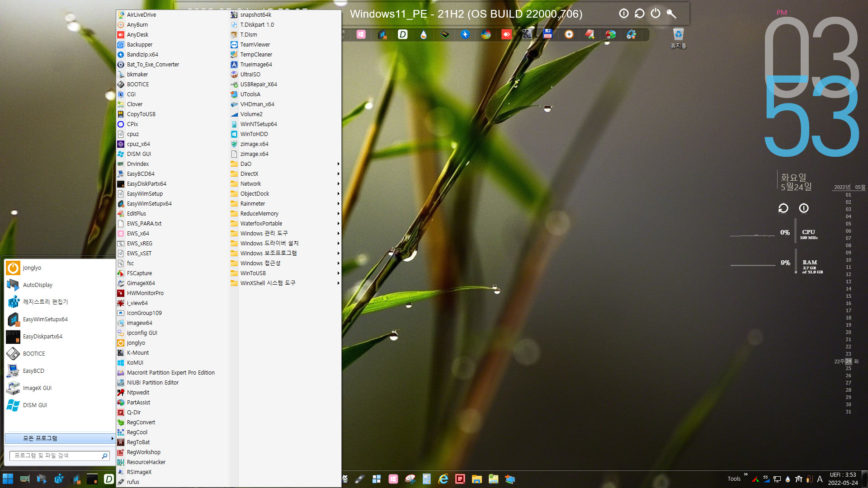Expand the Windows 관리 도구 folder
The image size is (868, 488).
point(285,234)
